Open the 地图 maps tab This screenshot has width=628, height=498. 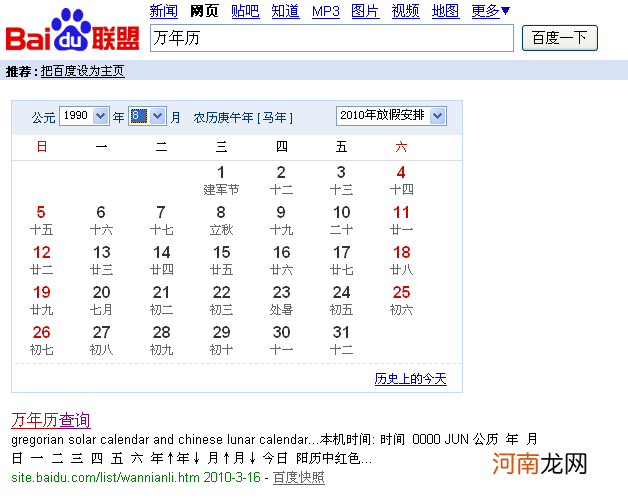pos(445,11)
